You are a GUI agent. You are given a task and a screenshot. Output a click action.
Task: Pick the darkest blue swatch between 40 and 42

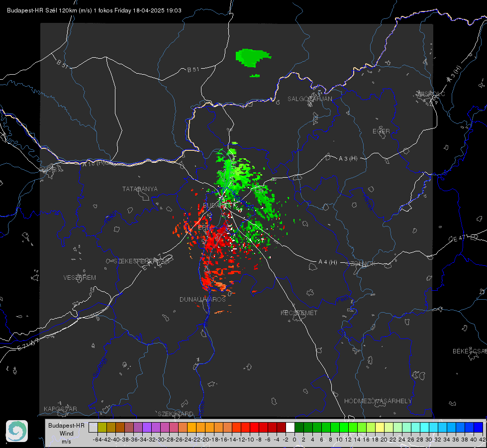click(x=479, y=427)
